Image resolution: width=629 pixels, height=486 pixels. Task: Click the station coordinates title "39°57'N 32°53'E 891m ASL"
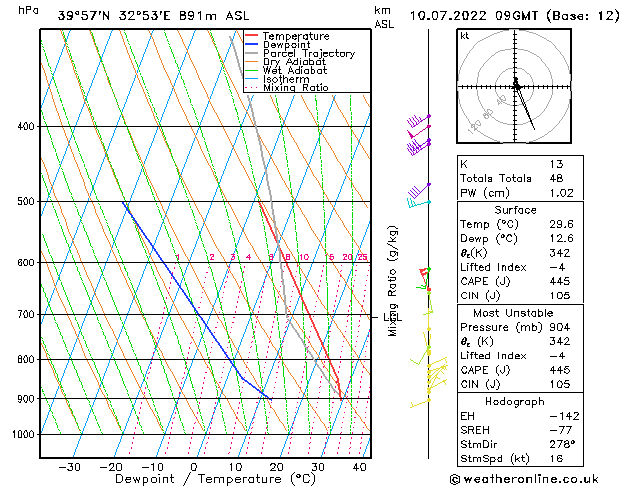[153, 16]
